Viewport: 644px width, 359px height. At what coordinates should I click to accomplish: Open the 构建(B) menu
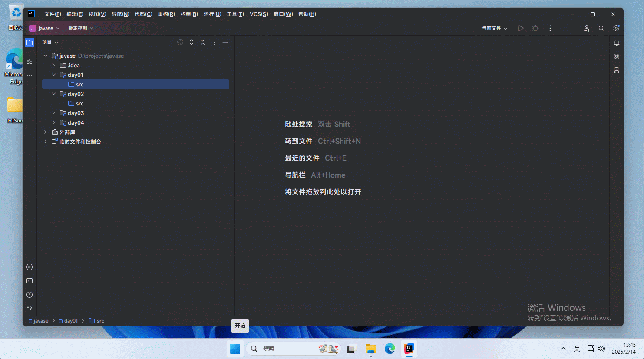pyautogui.click(x=189, y=14)
